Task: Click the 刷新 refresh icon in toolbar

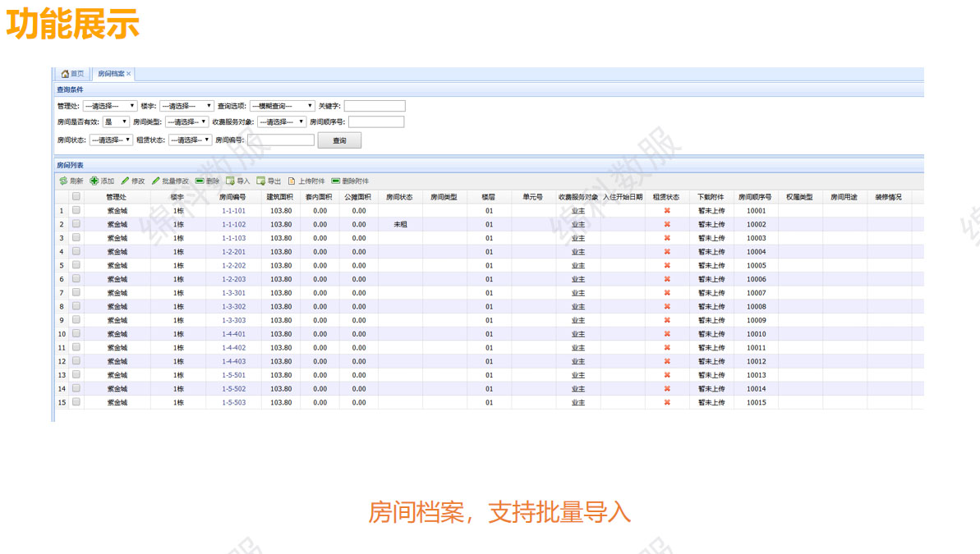Action: coord(64,181)
